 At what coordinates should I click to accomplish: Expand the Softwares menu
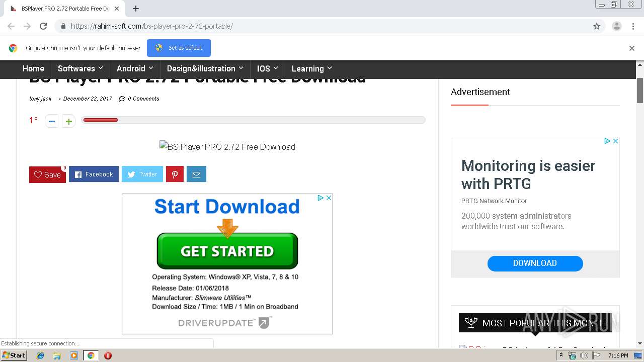[x=80, y=68]
